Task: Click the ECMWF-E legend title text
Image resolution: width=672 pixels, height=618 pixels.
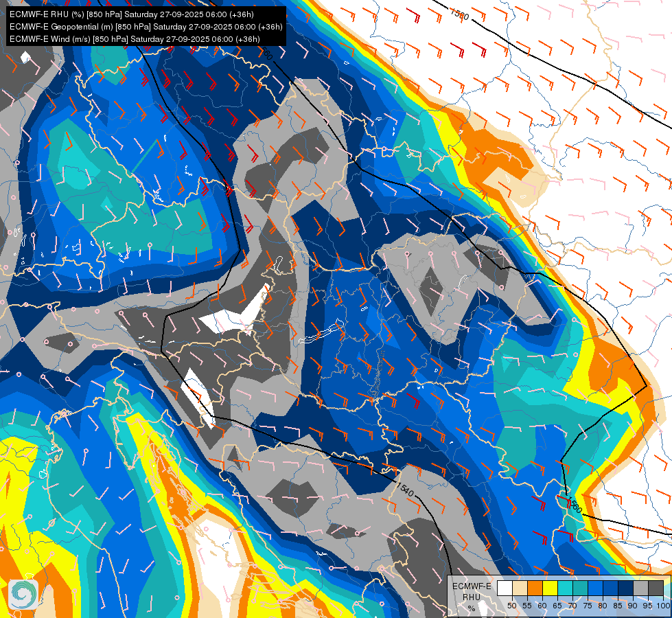Action: (472, 586)
